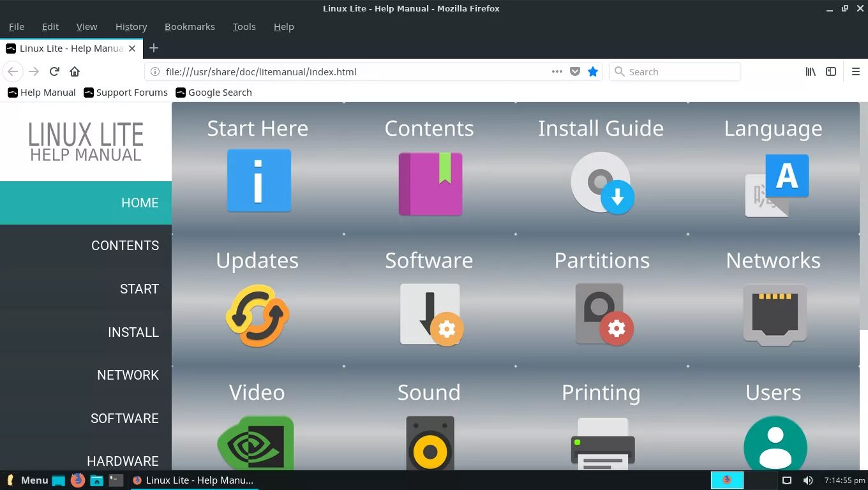
Task: Click the volume icon in system tray
Action: click(x=807, y=480)
